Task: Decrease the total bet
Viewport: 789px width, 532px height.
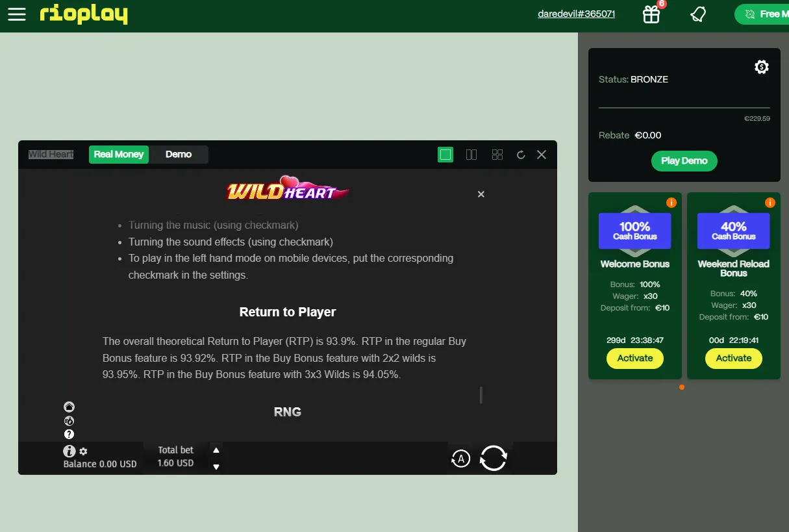Action: coord(216,466)
